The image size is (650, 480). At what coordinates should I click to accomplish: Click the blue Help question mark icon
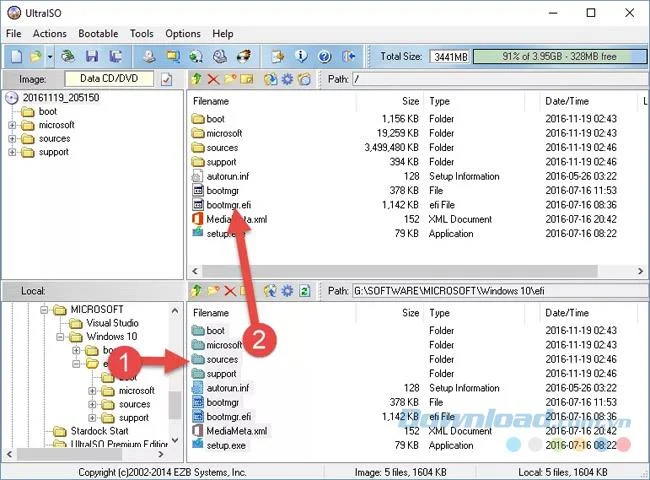(325, 56)
